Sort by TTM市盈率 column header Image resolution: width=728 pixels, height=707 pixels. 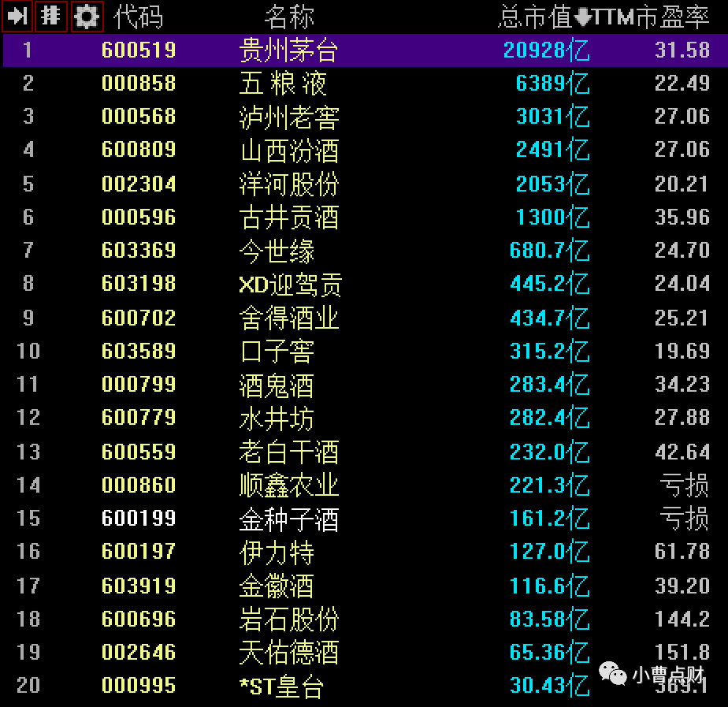point(651,17)
